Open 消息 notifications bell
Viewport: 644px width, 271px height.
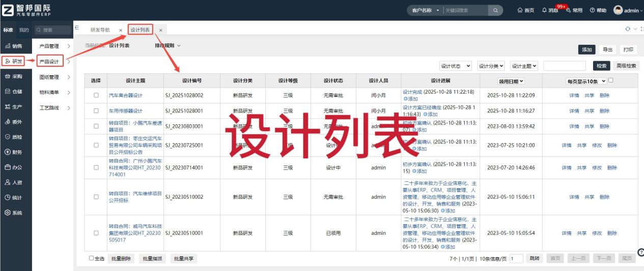tap(550, 10)
